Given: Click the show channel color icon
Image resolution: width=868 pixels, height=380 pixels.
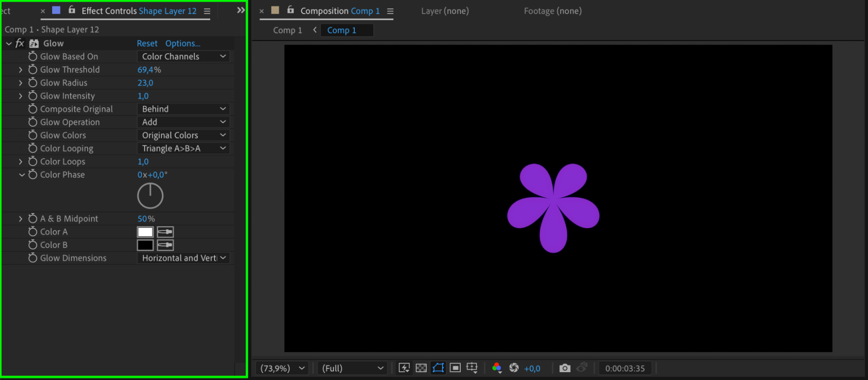Looking at the screenshot, I should point(497,368).
